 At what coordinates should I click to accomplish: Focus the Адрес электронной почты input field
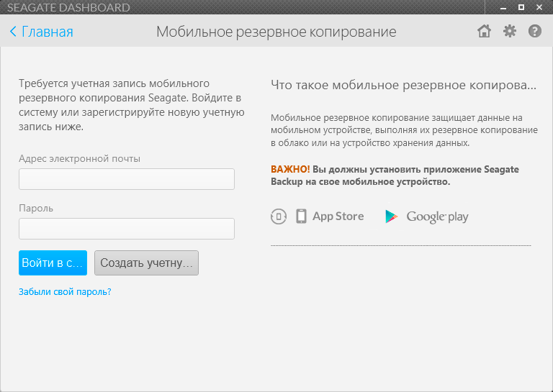pos(127,179)
